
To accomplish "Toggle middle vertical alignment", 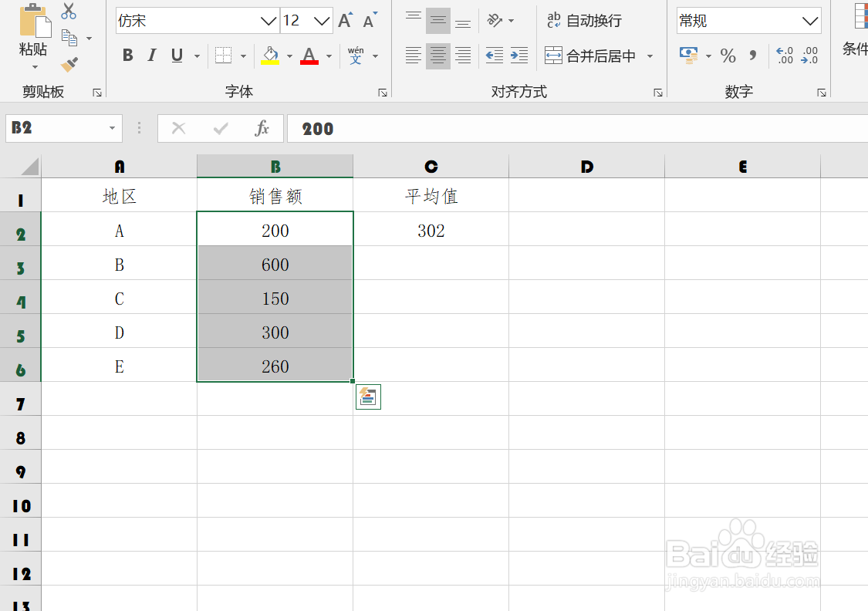I will pos(438,21).
